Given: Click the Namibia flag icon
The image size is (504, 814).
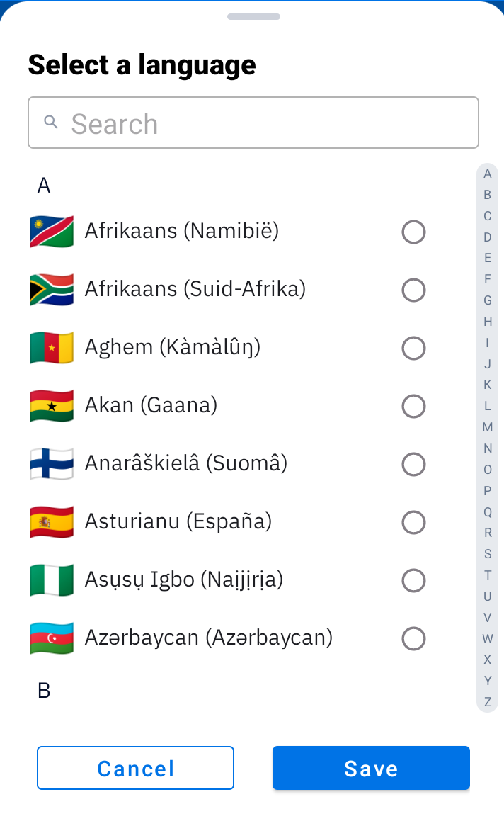Looking at the screenshot, I should point(52,232).
